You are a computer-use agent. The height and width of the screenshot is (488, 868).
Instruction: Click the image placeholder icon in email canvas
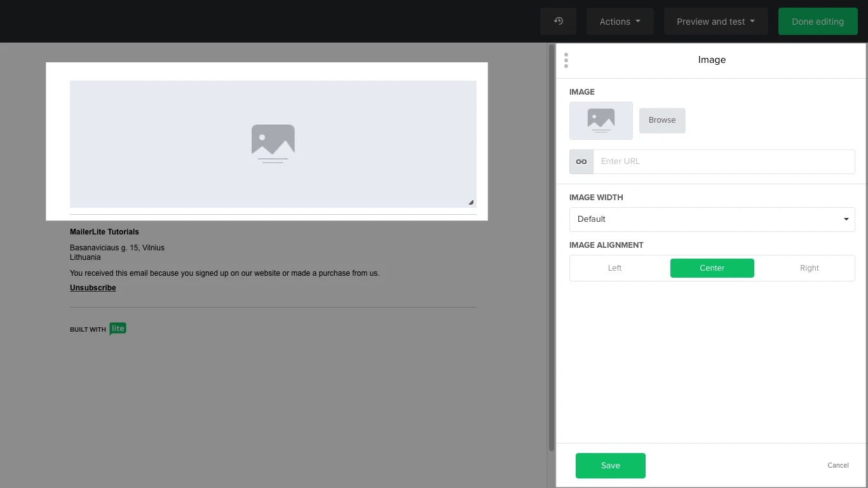coord(273,144)
